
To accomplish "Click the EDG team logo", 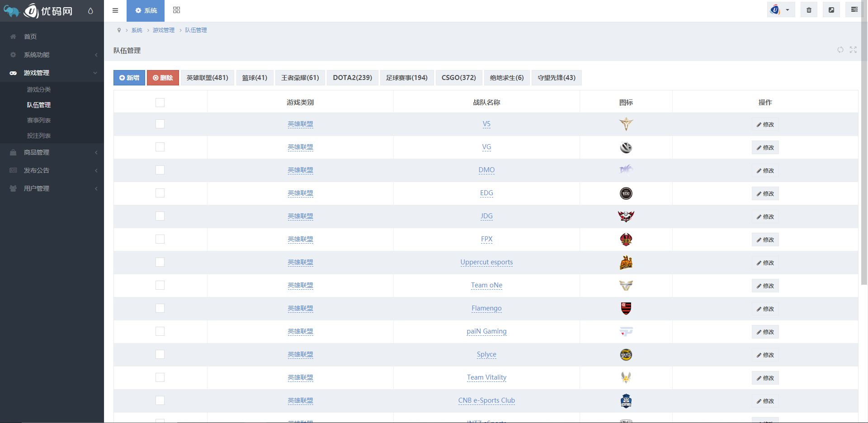I will click(626, 193).
